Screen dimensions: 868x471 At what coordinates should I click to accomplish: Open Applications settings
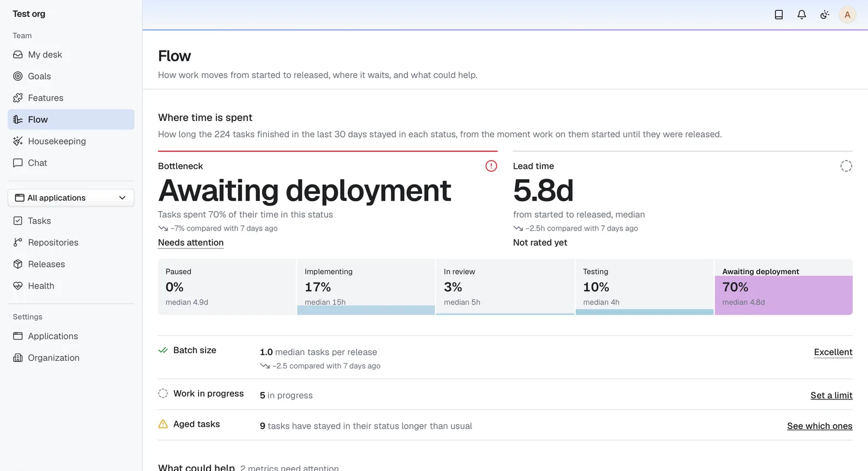[71, 336]
